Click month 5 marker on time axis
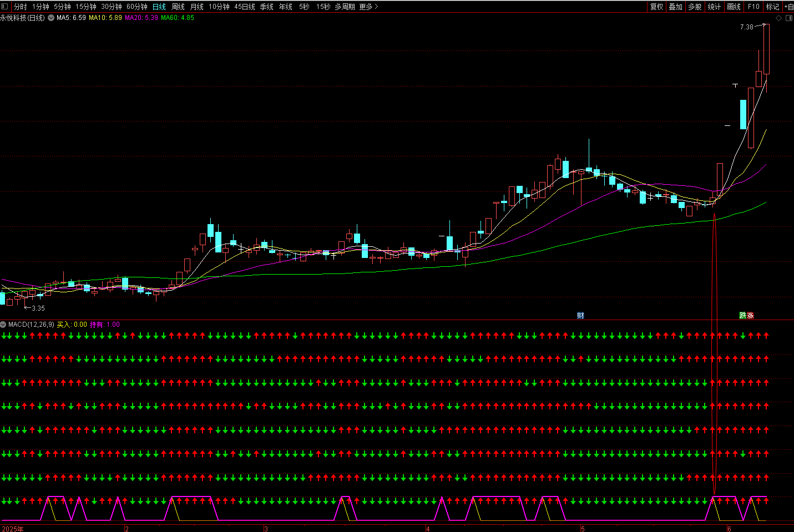This screenshot has height=532, width=794. [583, 529]
